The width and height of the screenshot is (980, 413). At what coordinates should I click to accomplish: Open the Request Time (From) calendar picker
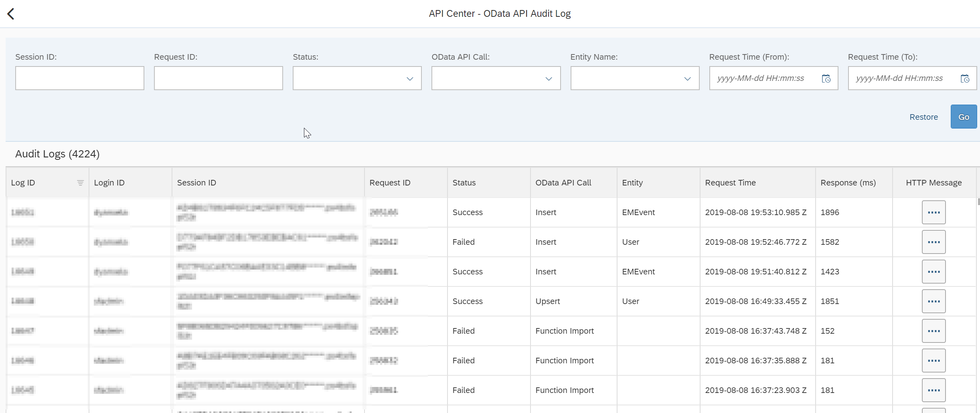pos(826,79)
